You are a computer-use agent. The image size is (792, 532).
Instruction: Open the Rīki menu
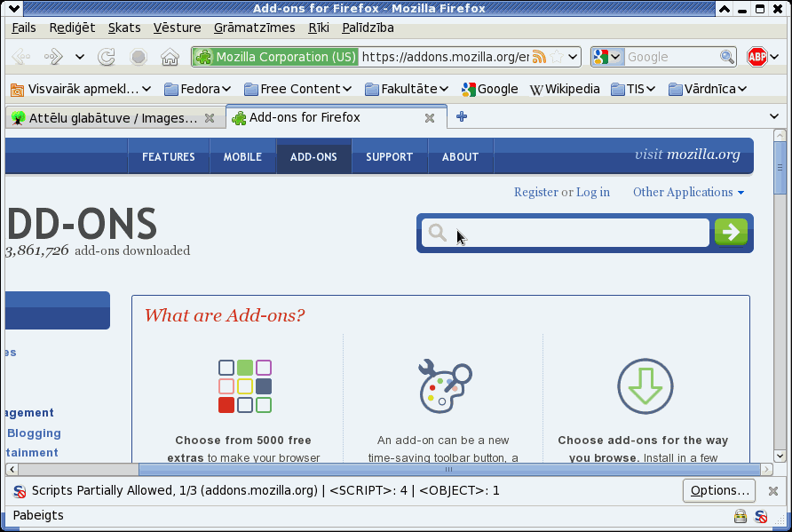tap(319, 28)
